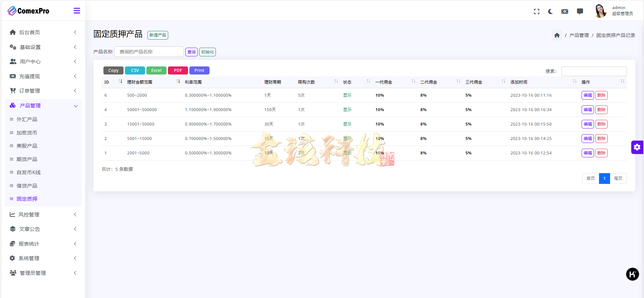644x298 pixels.
Task: Click the ComexPro logo
Action: coord(29,11)
